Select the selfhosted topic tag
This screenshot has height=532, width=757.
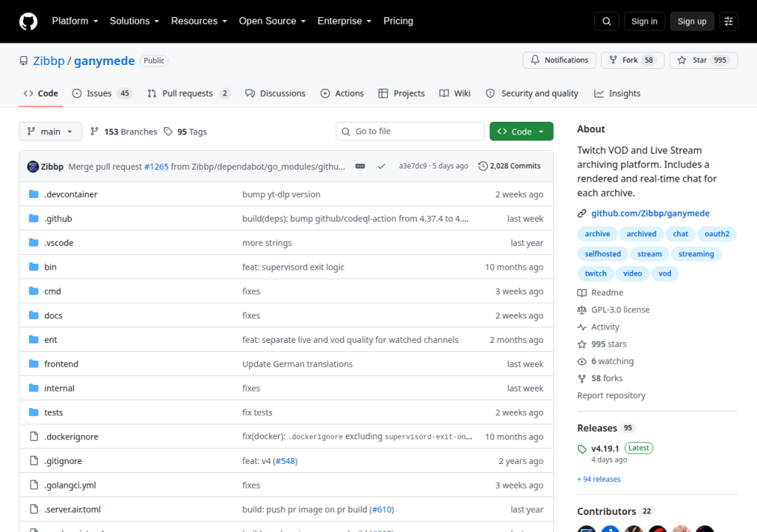602,254
